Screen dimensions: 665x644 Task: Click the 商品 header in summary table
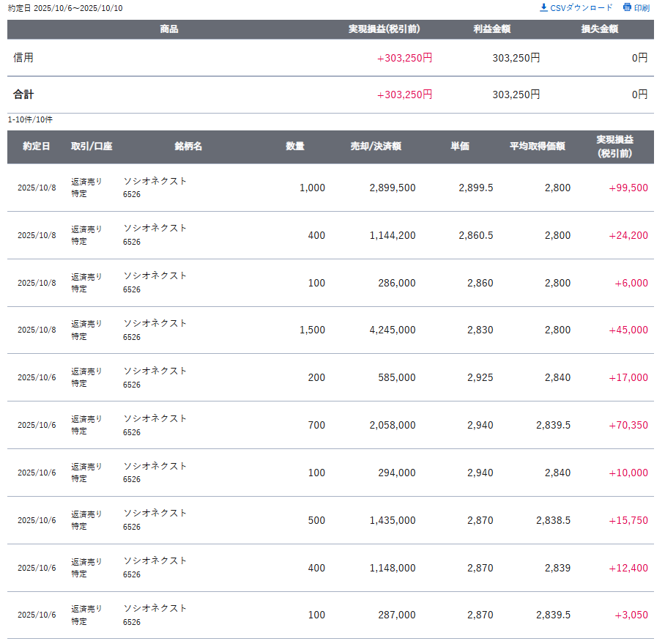(169, 29)
